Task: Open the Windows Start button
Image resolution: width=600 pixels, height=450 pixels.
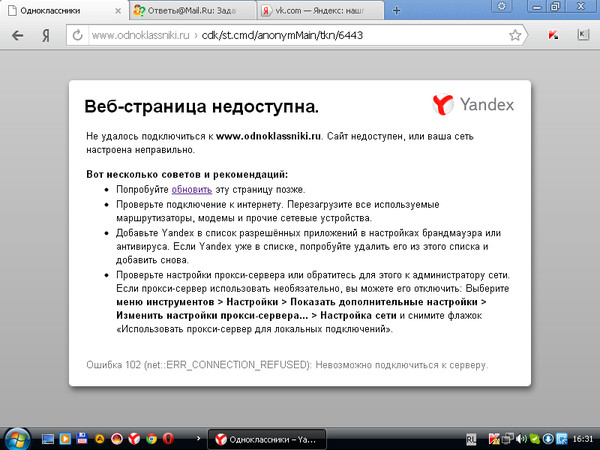Action: click(x=16, y=439)
